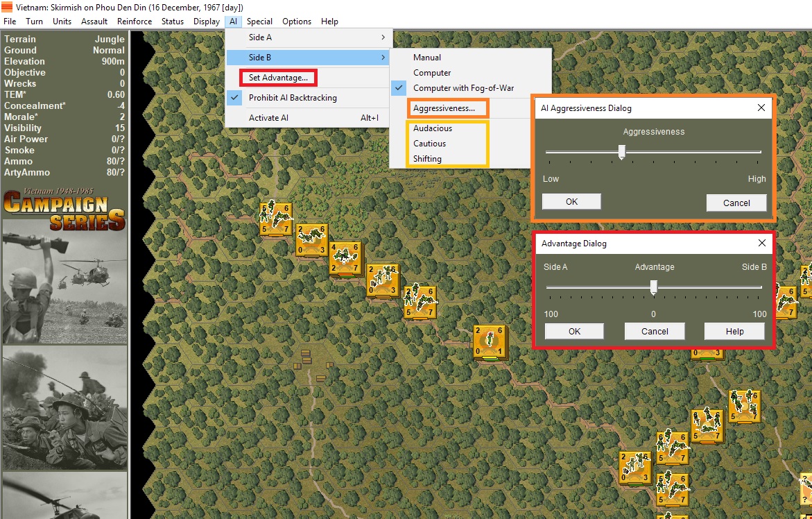812x519 pixels.
Task: Click the Advantage slider thumb
Action: (653, 287)
